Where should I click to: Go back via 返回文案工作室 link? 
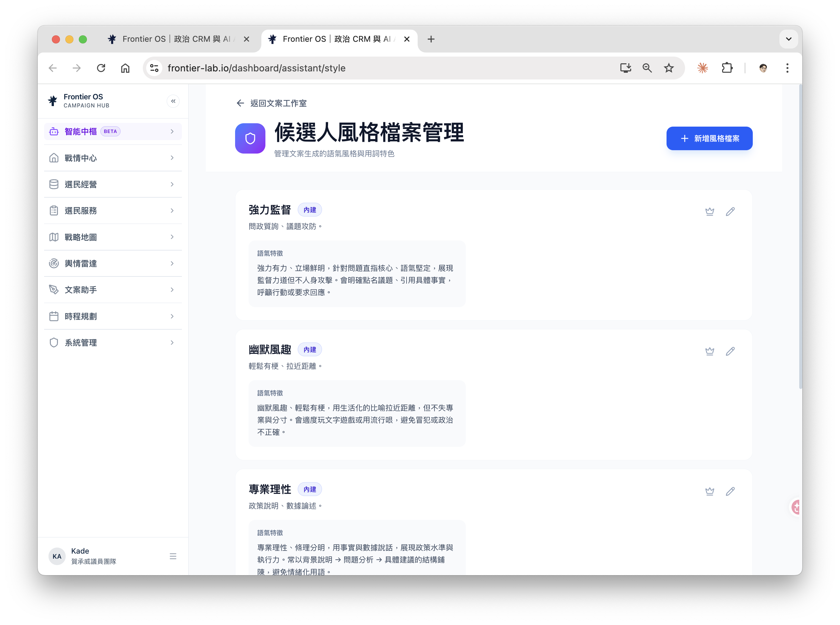pyautogui.click(x=271, y=103)
